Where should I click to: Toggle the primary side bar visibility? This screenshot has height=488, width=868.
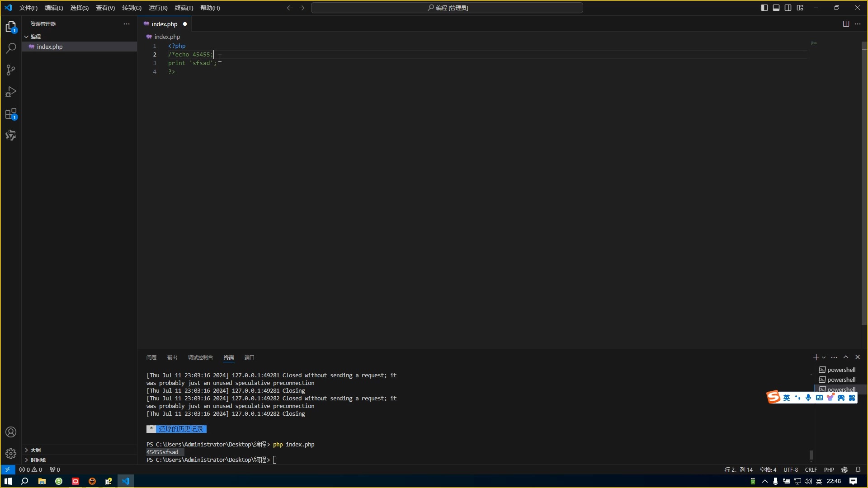(764, 8)
